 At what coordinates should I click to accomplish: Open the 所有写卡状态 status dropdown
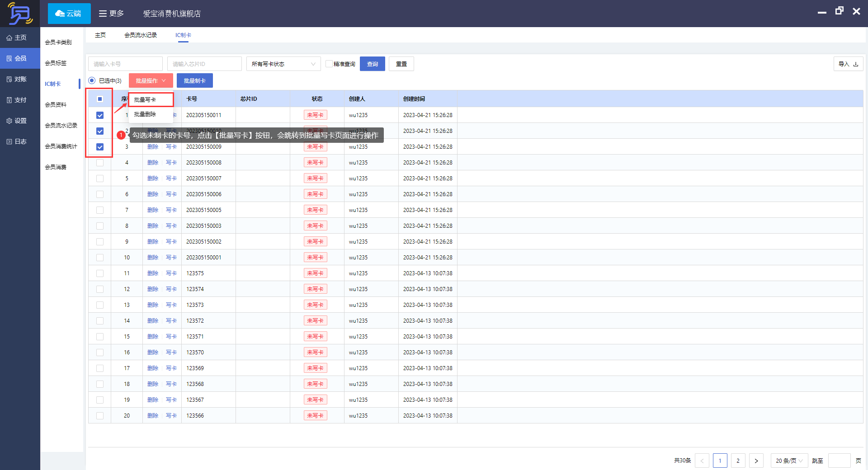pyautogui.click(x=283, y=64)
